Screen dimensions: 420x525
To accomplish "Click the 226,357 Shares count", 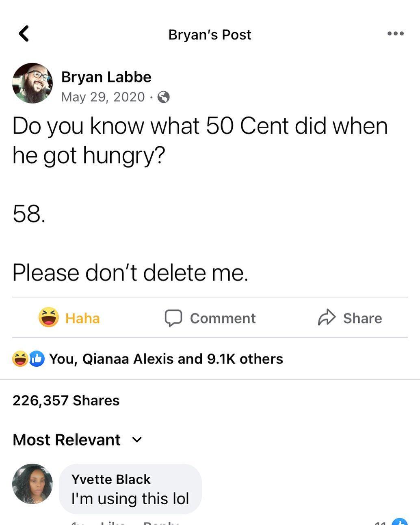I will tap(66, 400).
